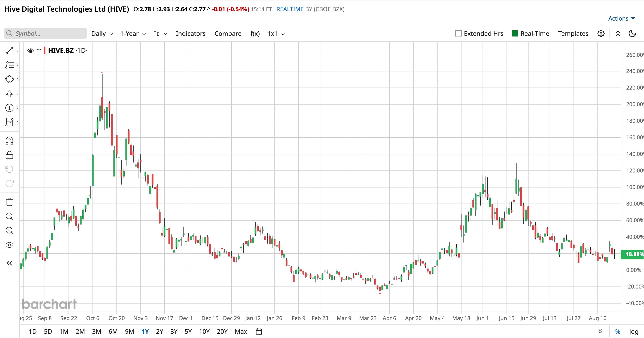Expand trend line tool options arrow
Image resolution: width=644 pixels, height=338 pixels.
17,51
